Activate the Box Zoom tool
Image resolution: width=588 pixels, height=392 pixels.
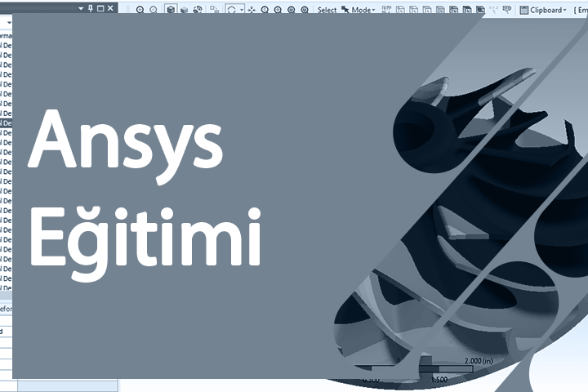(278, 10)
